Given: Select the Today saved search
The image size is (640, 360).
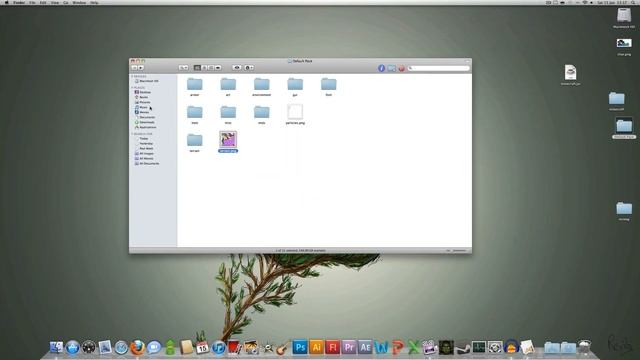Looking at the screenshot, I should tap(142, 139).
